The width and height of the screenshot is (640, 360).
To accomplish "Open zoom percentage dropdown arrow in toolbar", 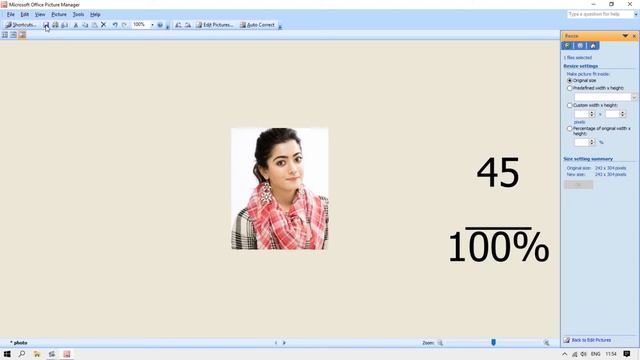I will 152,25.
